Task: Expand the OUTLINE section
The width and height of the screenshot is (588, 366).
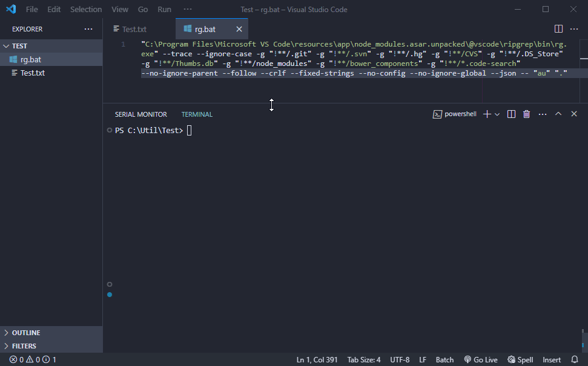Action: tap(24, 332)
